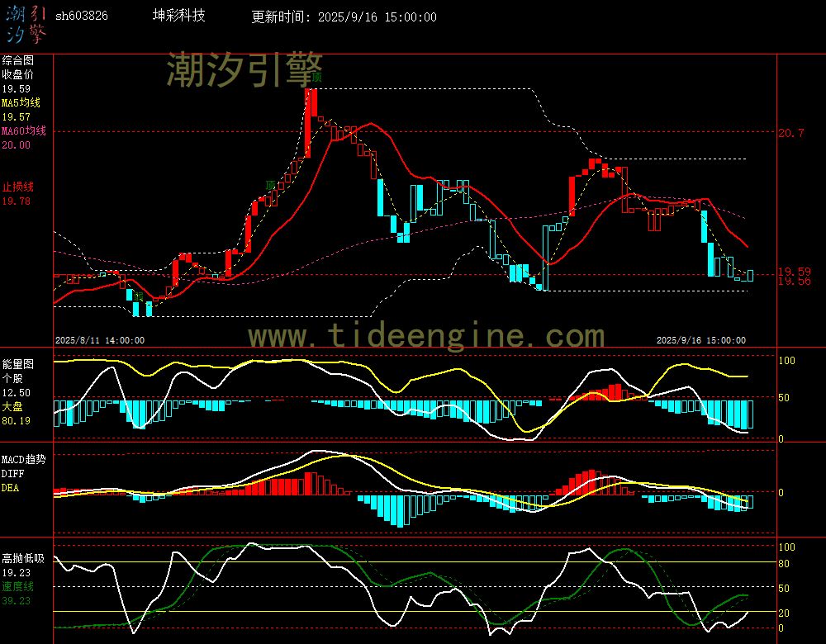The height and width of the screenshot is (644, 826).
Task: Select the pink MA60均线 legend label
Action: pyautogui.click(x=24, y=130)
